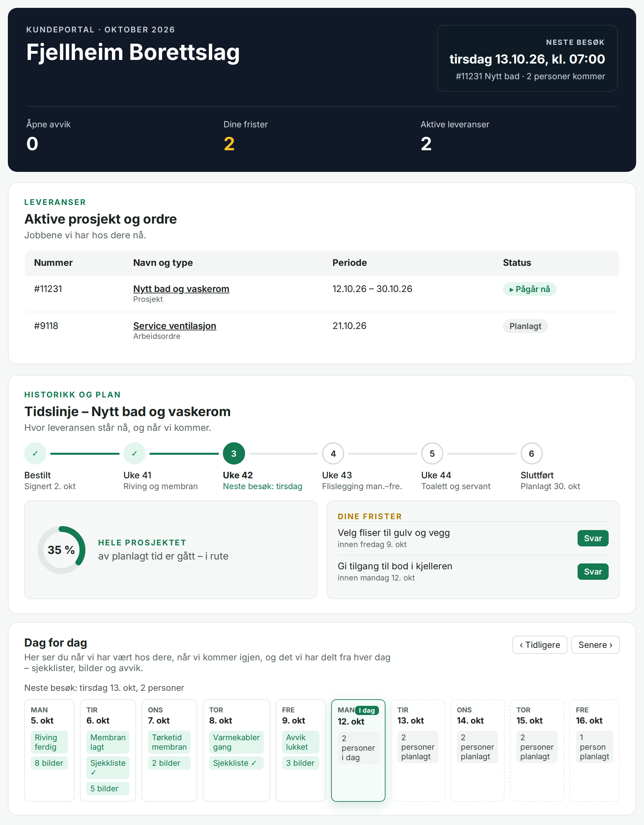
Task: Click the Status column header
Action: tap(517, 263)
